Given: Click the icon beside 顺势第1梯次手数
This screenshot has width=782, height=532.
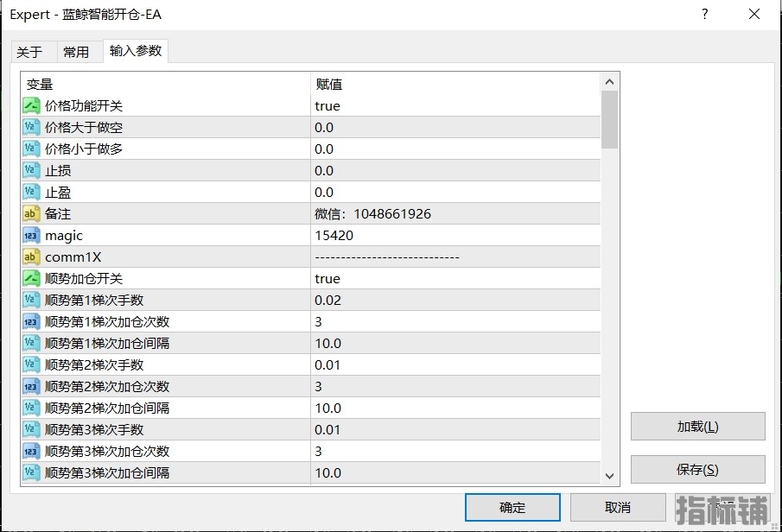Looking at the screenshot, I should [x=31, y=301].
